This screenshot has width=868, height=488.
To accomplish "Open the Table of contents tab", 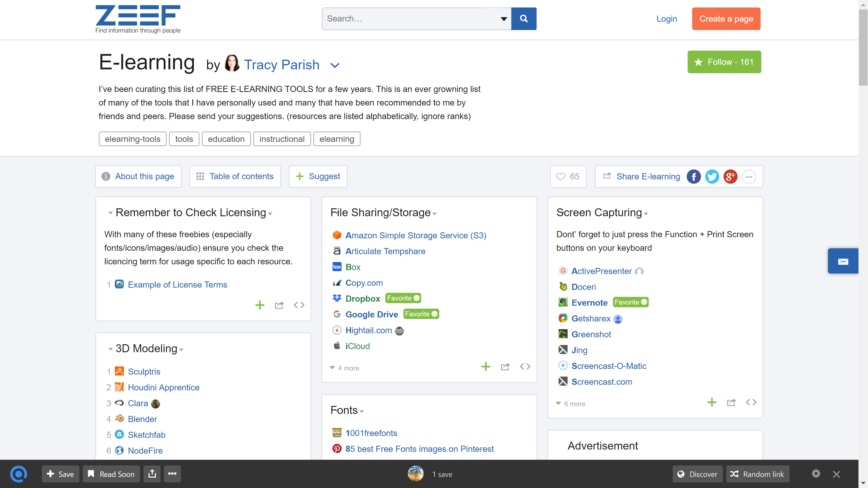I will [x=235, y=177].
